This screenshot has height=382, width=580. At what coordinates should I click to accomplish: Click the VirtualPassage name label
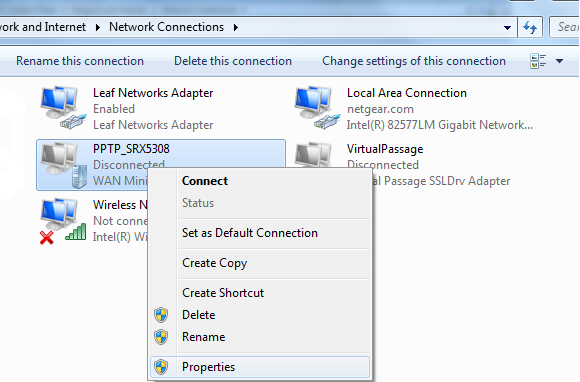click(x=385, y=149)
